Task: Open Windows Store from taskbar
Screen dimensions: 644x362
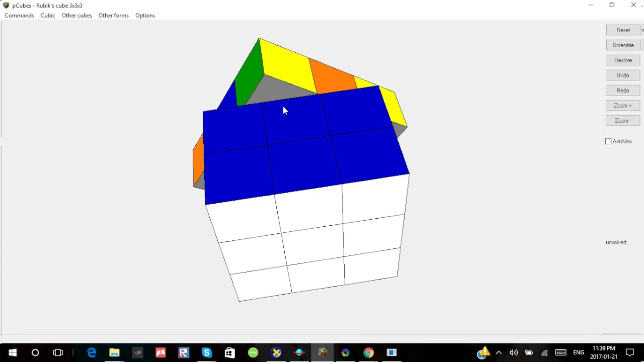Action: click(229, 352)
